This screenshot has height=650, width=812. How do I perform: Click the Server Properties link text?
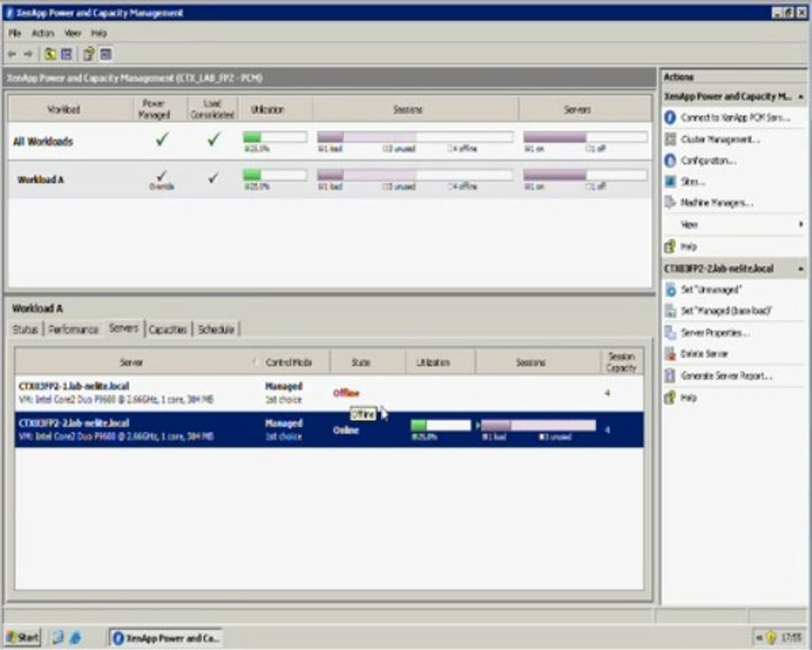point(715,333)
